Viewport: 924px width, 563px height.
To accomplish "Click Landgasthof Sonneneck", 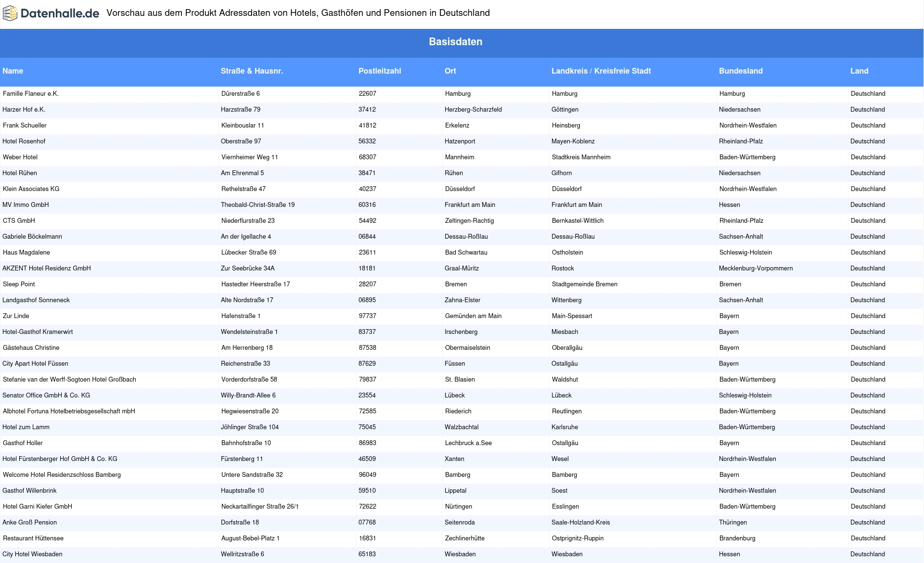I will [x=36, y=300].
